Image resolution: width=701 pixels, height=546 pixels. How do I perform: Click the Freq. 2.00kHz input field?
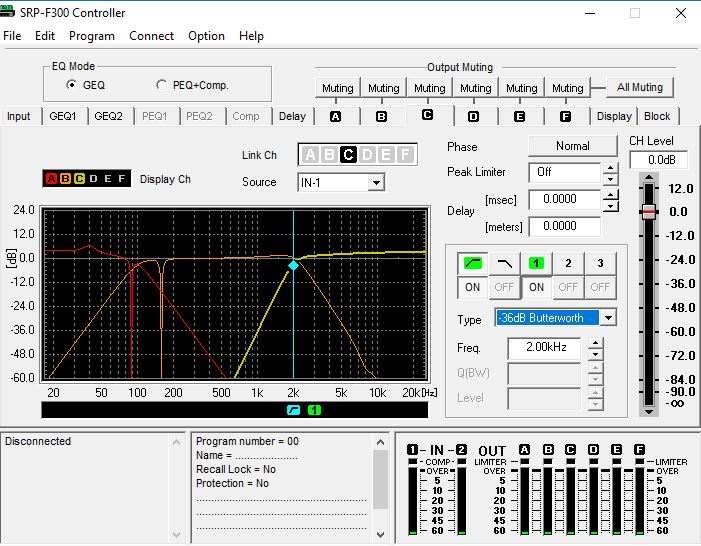pos(544,348)
